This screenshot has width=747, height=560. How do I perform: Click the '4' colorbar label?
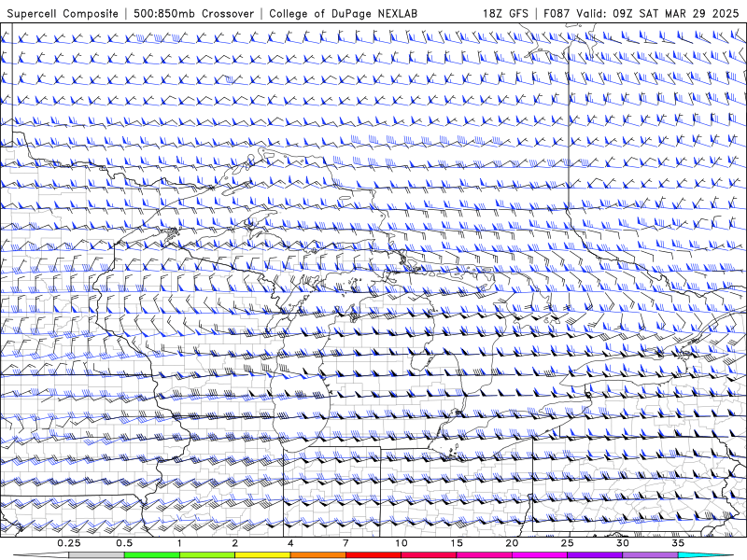click(290, 543)
